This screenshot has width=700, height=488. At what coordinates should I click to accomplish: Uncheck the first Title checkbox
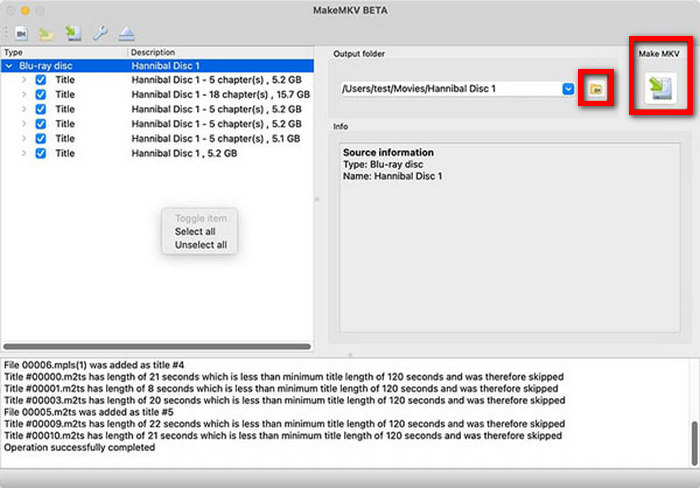coord(40,79)
